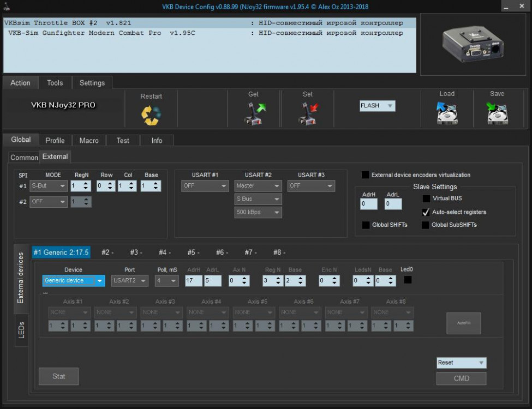Enable the Global SHIFTs checkbox
This screenshot has width=532, height=409.
[x=366, y=225]
